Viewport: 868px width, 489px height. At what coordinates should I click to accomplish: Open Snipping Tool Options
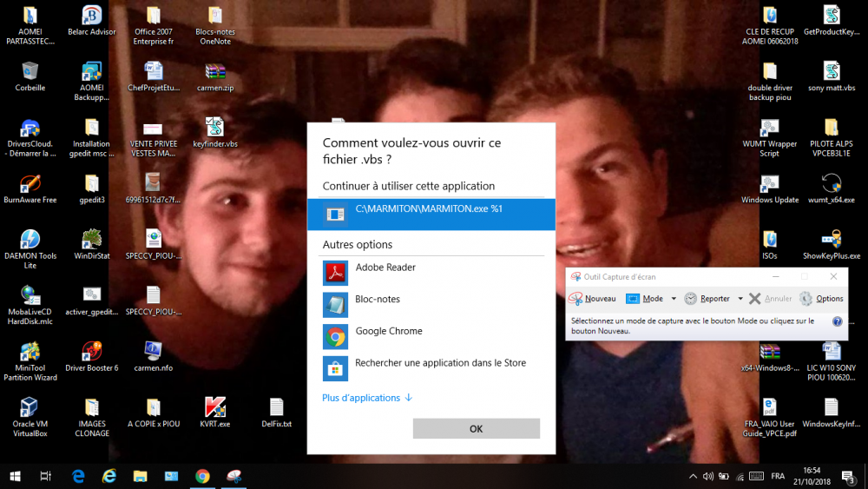tap(821, 299)
